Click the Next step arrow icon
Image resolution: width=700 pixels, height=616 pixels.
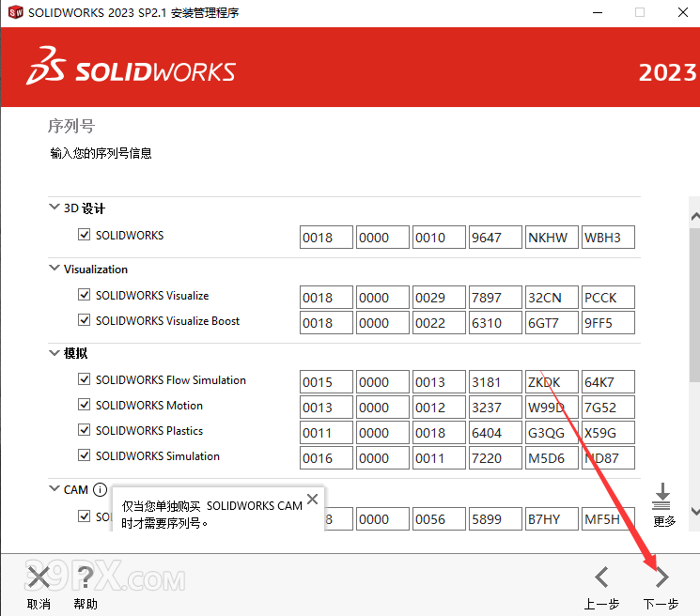tap(661, 577)
